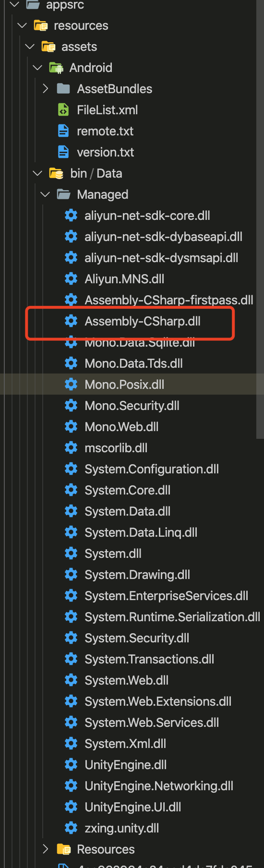
Task: Click the remote.txt document icon
Action: pyautogui.click(x=63, y=131)
